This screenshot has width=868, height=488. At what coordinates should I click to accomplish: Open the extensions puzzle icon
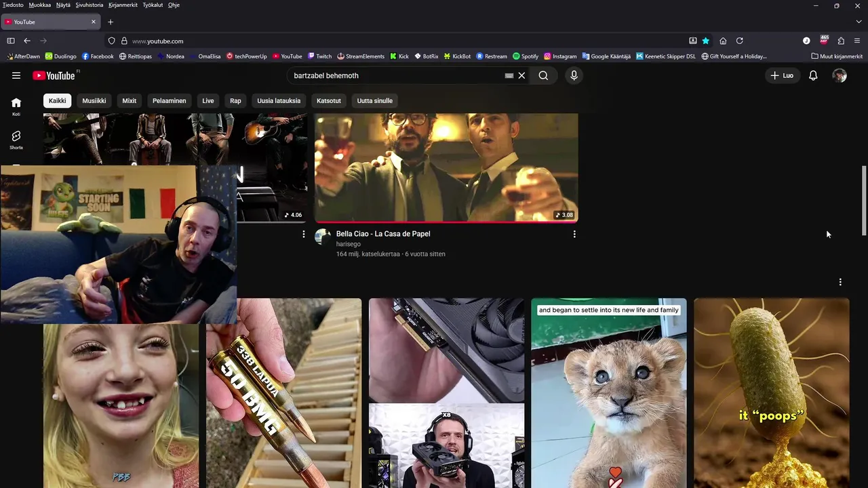tap(841, 41)
